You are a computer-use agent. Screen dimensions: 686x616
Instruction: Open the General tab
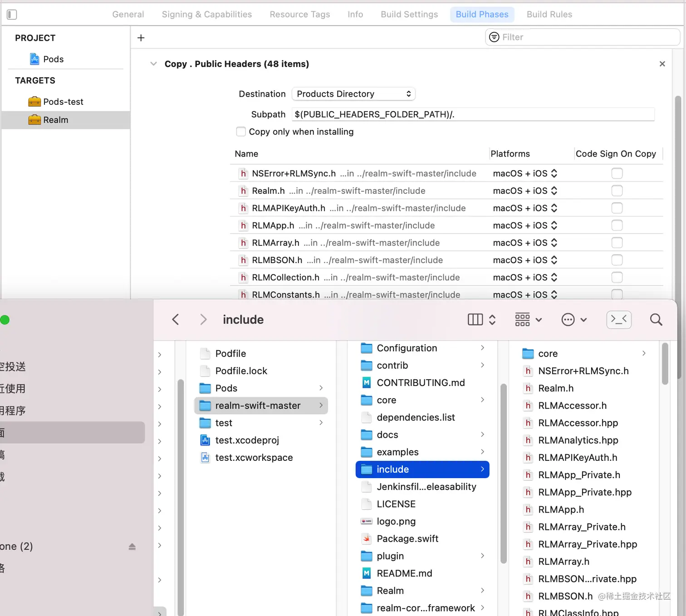point(128,15)
